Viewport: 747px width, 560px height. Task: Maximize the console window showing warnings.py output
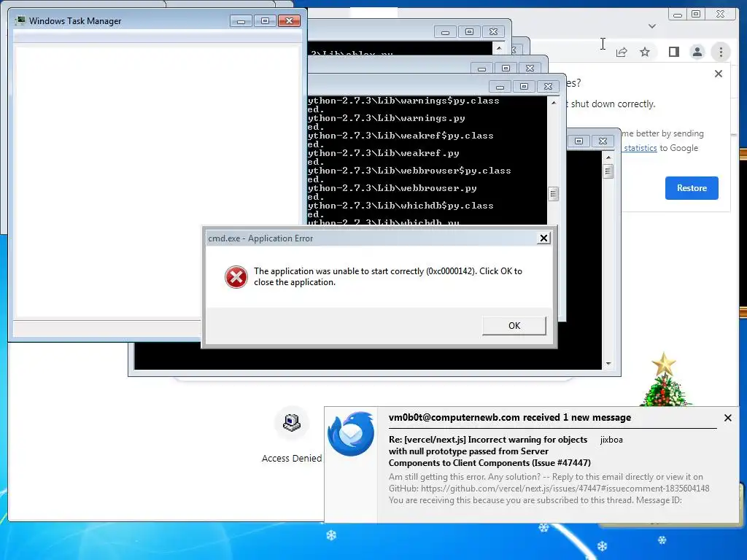click(x=524, y=86)
